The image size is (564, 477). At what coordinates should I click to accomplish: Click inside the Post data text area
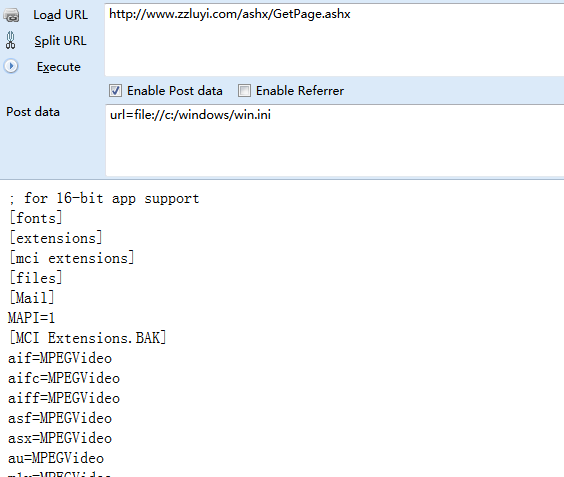pos(335,140)
